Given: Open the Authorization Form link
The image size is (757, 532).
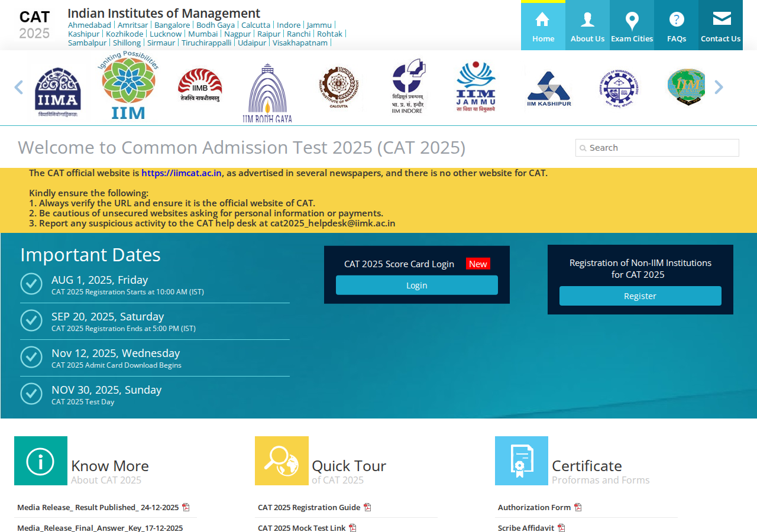Looking at the screenshot, I should (x=534, y=507).
